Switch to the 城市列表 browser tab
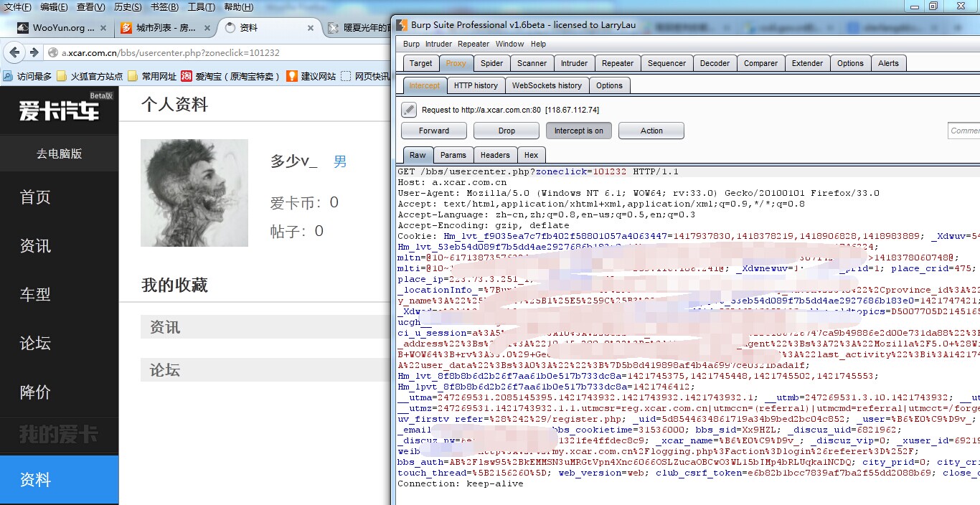The image size is (980, 505). point(165,28)
